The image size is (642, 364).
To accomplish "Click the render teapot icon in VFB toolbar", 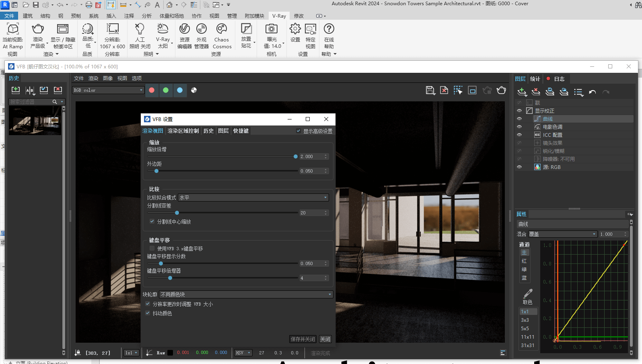I will coord(501,90).
